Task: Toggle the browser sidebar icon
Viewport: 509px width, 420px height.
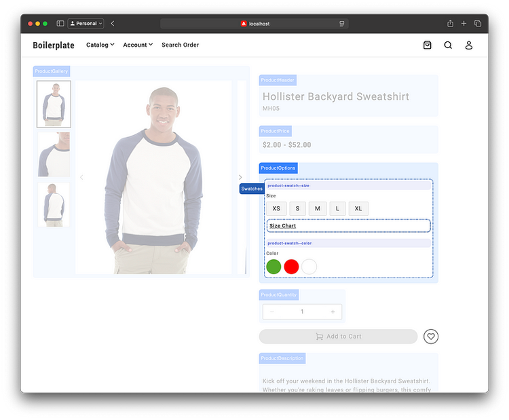Action: [x=60, y=23]
